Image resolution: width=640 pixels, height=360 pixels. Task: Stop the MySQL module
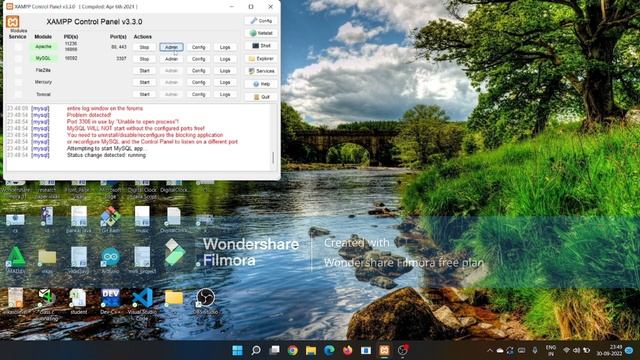(x=144, y=59)
